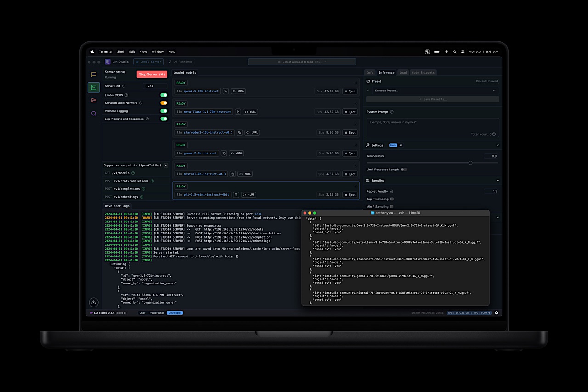588x392 pixels.
Task: Click the Wi-Fi icon in menu bar
Action: coord(446,52)
